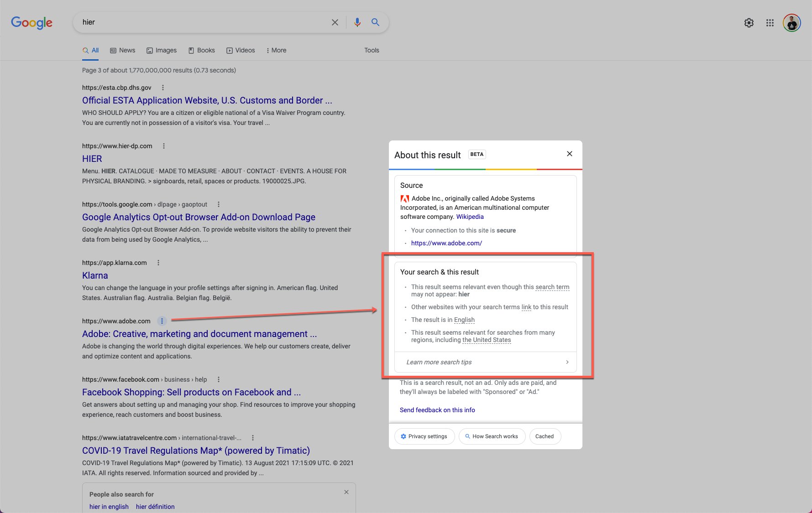The image size is (812, 513).
Task: Open Privacy settings chip
Action: click(x=424, y=436)
